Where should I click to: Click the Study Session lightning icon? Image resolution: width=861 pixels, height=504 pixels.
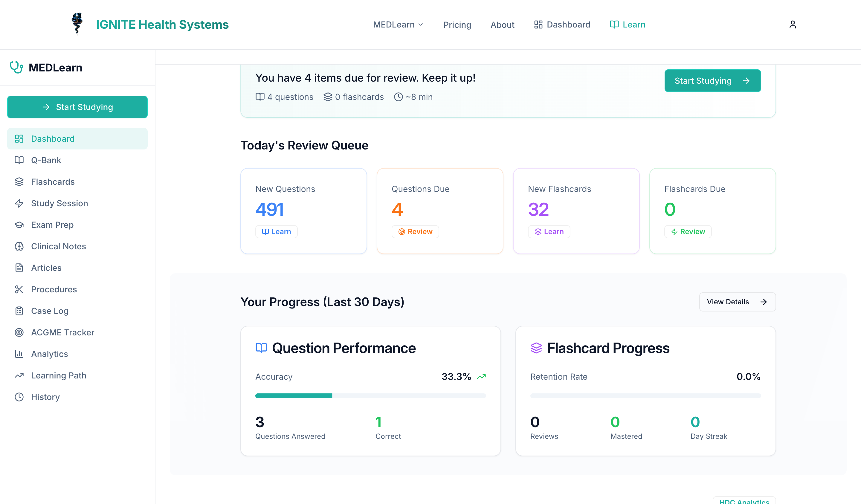pyautogui.click(x=19, y=203)
